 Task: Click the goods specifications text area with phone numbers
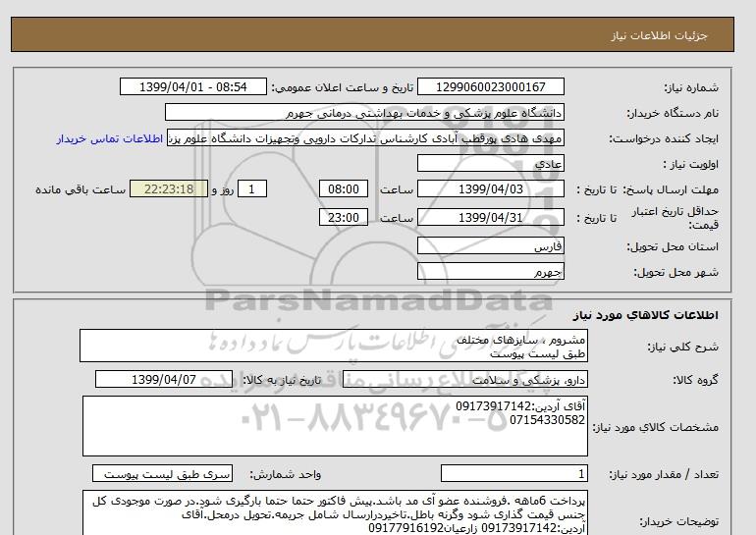tap(335, 426)
